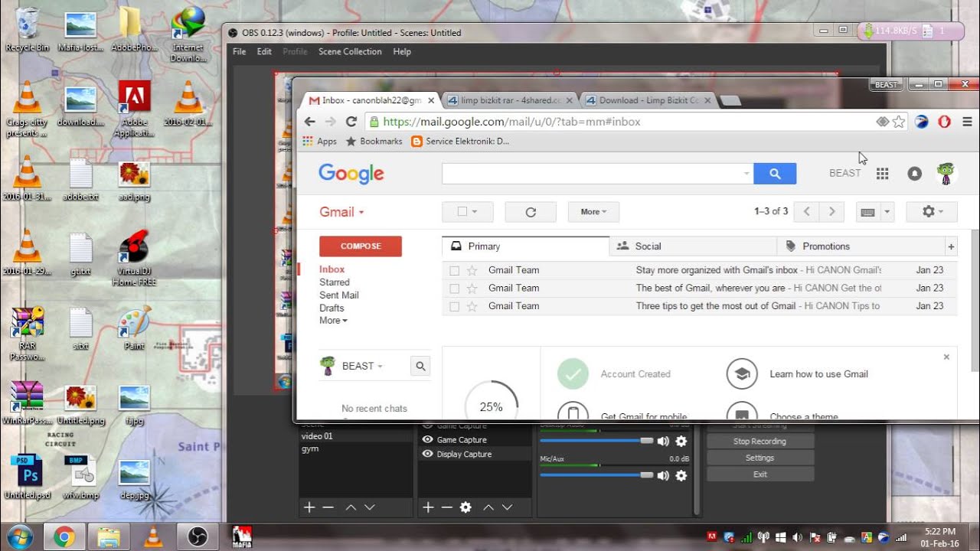Open Desktop Audio settings gear
Image resolution: width=980 pixels, height=551 pixels.
coord(681,441)
